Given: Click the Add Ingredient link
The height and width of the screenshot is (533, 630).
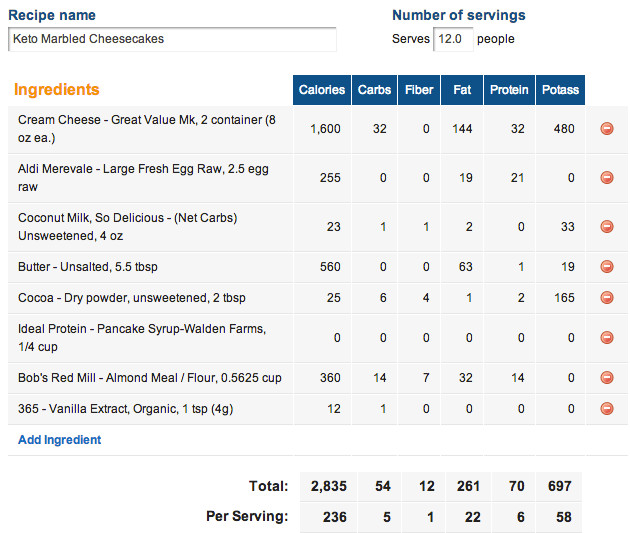Looking at the screenshot, I should pyautogui.click(x=59, y=440).
